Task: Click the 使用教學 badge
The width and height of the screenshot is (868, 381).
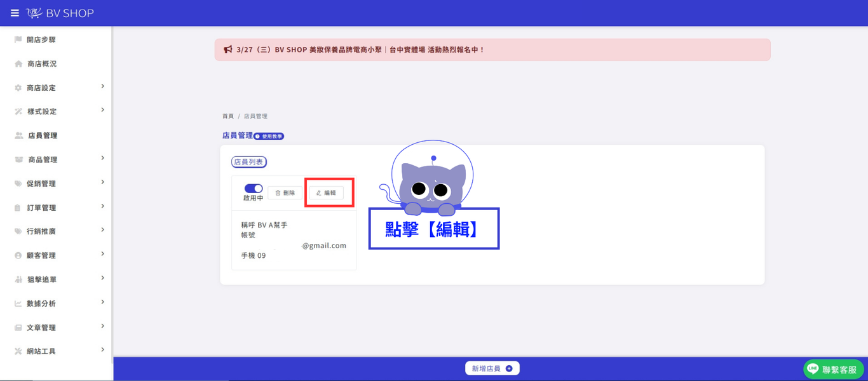Action: tap(269, 137)
